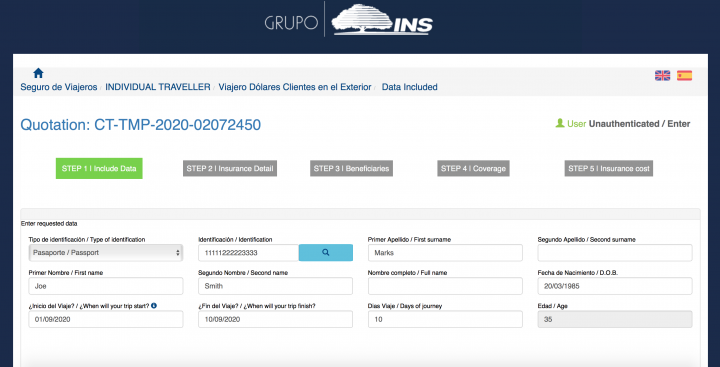Open INDIVIDUAL TRAVELLER breadcrumb link

(158, 87)
